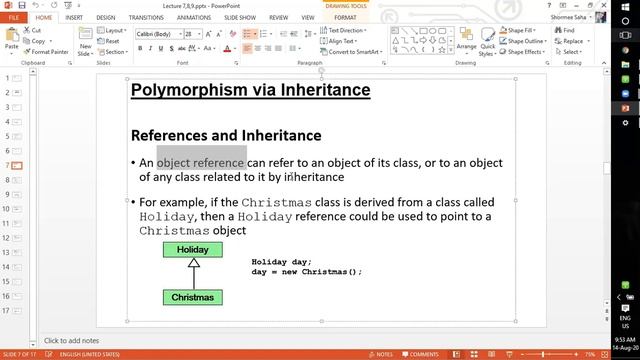This screenshot has height=360, width=640.
Task: Click Convert to SmartArt
Action: pos(351,52)
